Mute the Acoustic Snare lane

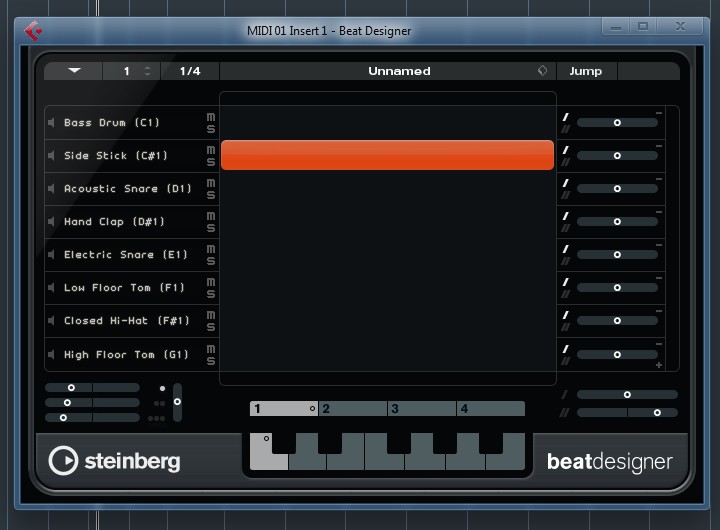click(x=211, y=183)
